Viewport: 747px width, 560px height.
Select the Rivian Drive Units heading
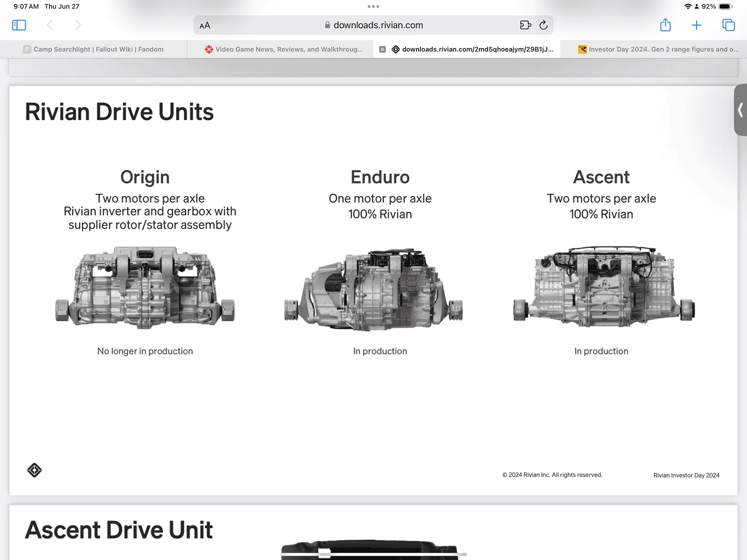pos(119,112)
